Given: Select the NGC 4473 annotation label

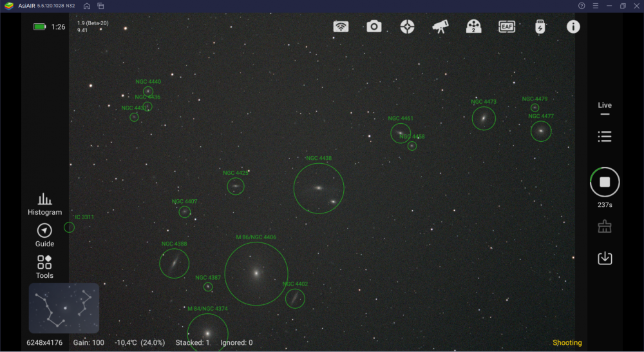Looking at the screenshot, I should [x=484, y=102].
